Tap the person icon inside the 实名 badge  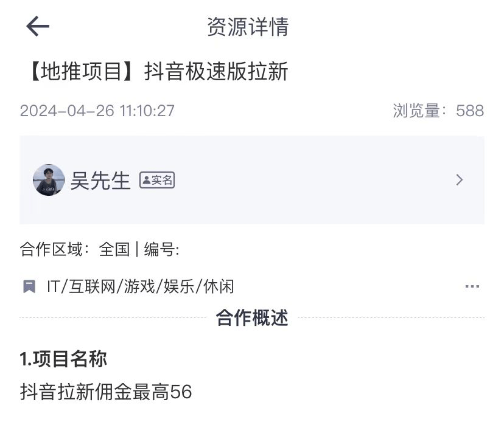146,180
